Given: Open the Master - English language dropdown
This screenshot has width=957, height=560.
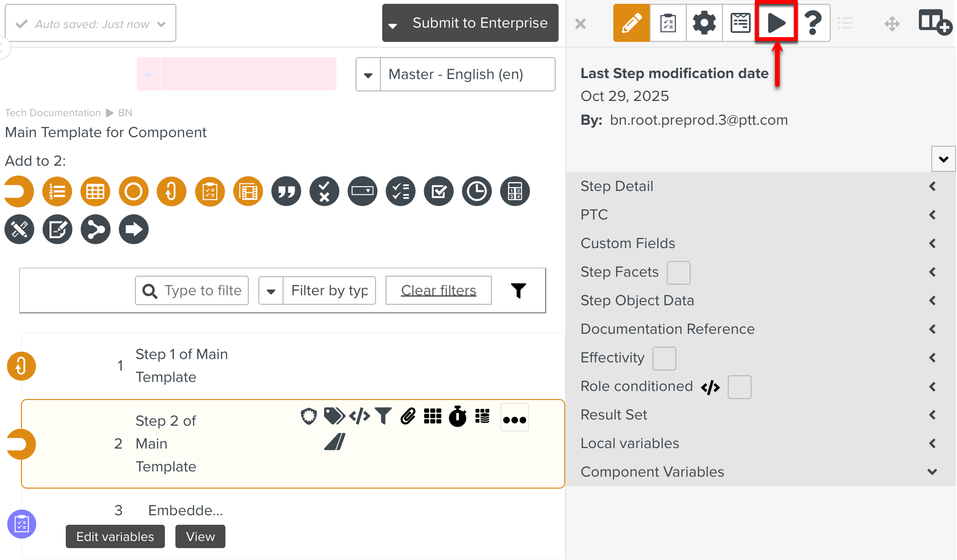Looking at the screenshot, I should tap(367, 74).
